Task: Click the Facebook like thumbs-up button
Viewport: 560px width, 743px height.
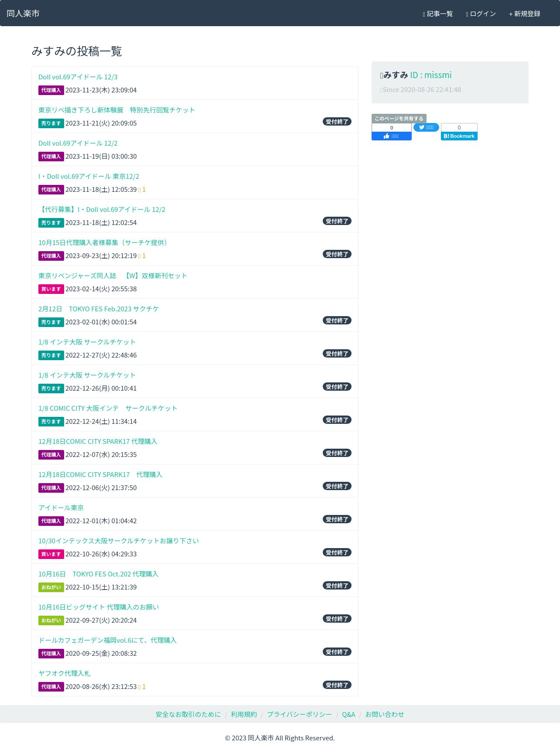Action: [391, 136]
